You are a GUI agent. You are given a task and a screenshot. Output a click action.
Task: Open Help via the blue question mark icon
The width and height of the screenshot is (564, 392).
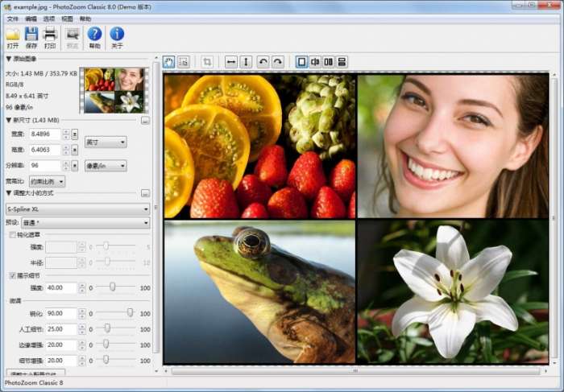click(94, 35)
